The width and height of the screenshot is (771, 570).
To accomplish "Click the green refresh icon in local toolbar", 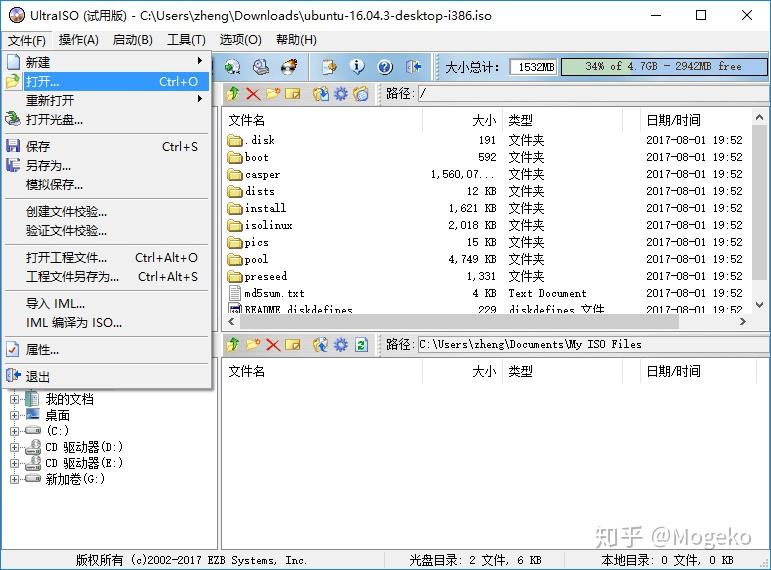I will (x=361, y=345).
